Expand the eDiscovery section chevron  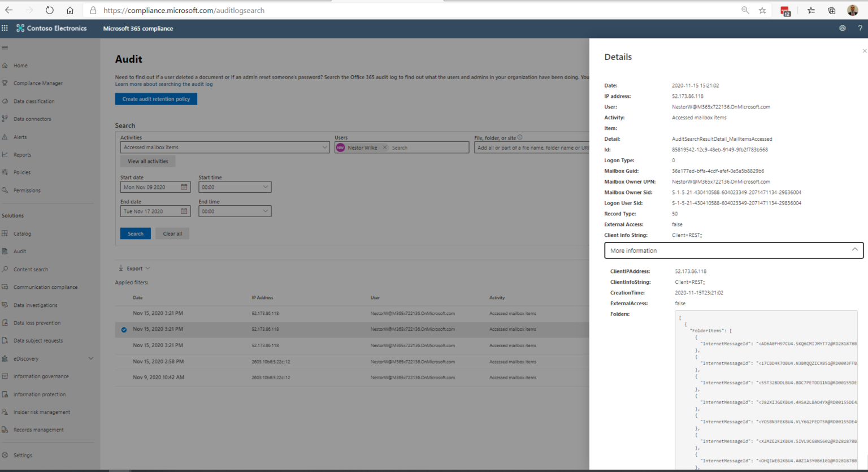coord(90,358)
